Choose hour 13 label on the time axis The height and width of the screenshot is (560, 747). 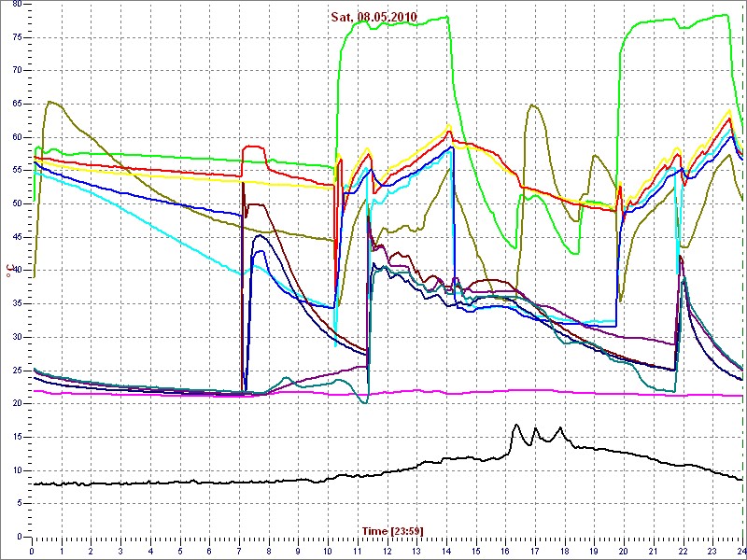tap(416, 552)
